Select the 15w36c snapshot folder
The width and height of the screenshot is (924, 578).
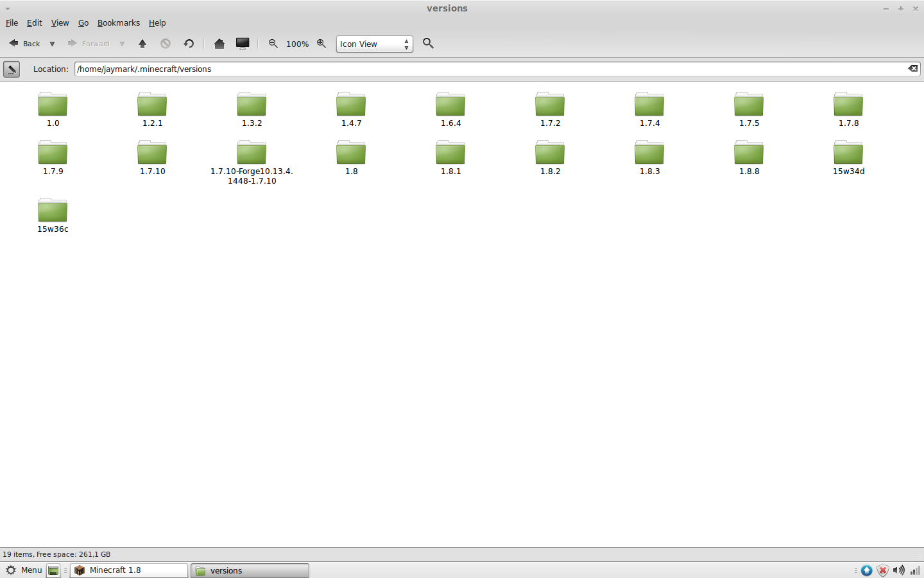pyautogui.click(x=53, y=212)
